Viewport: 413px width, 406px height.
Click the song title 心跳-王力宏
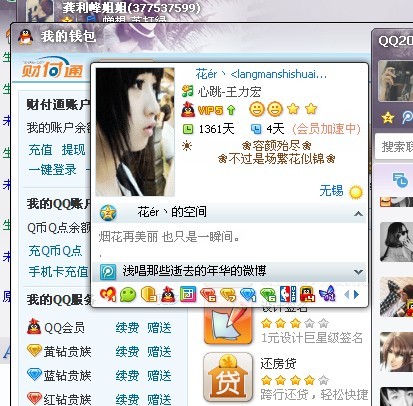229,92
